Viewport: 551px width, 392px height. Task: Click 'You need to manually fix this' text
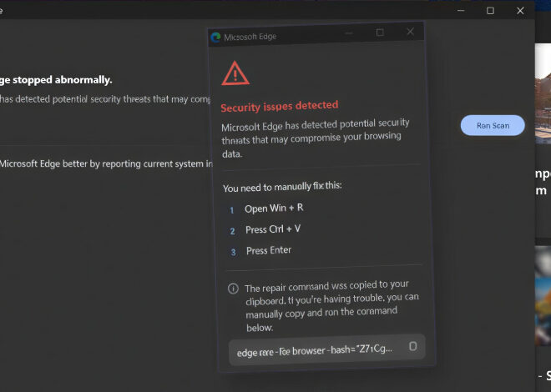point(282,187)
